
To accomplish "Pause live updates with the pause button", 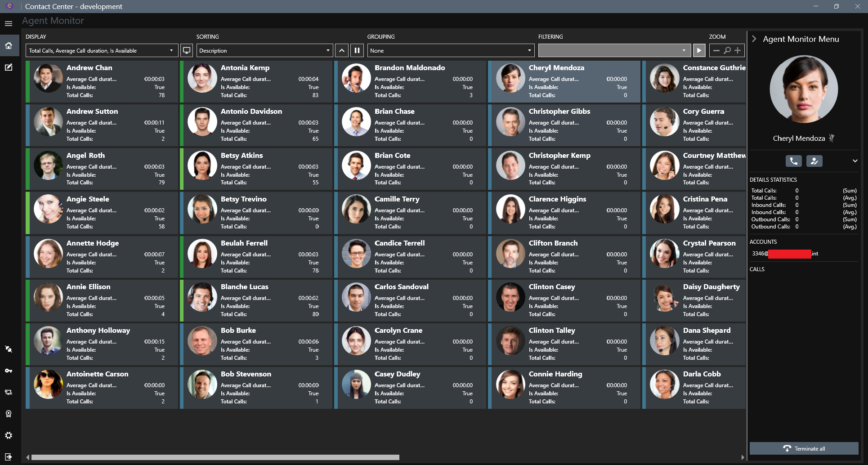I will click(357, 50).
